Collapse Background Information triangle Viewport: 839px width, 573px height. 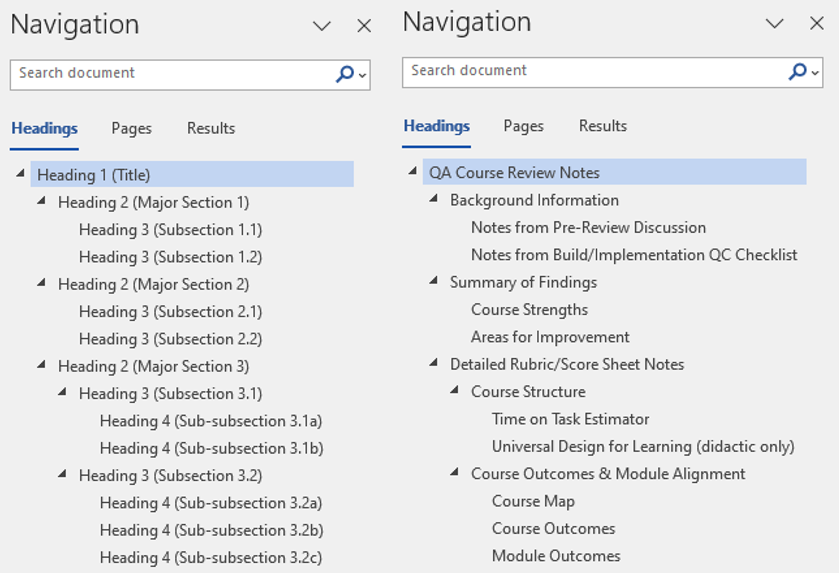click(434, 198)
